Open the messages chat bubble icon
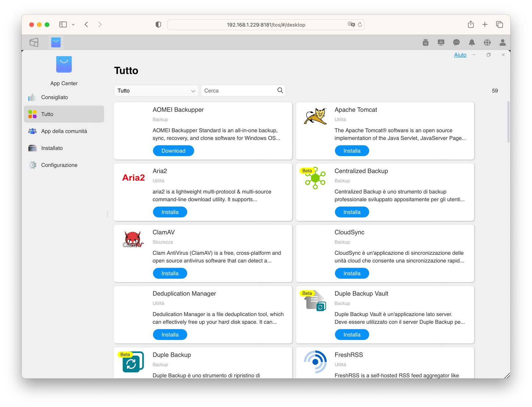Viewport: 532px width, 407px height. pyautogui.click(x=456, y=43)
